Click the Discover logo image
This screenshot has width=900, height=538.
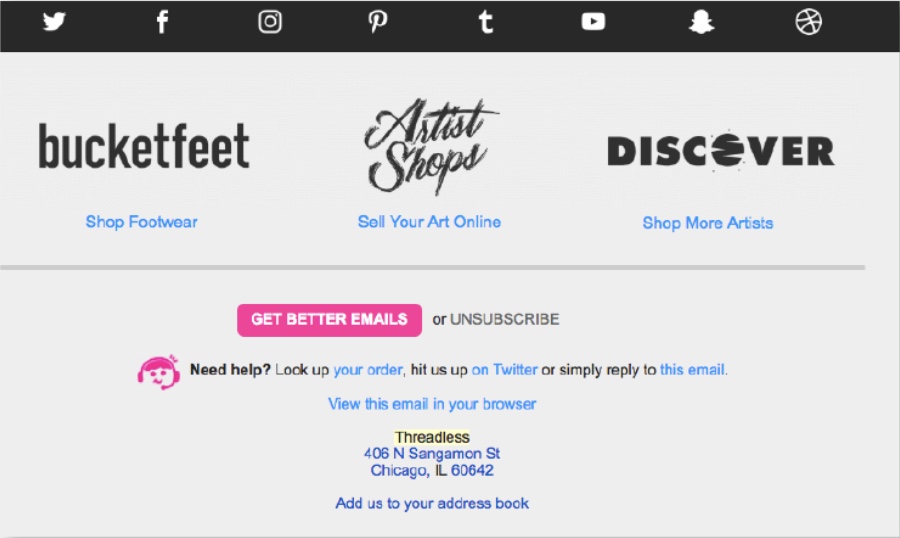click(720, 151)
